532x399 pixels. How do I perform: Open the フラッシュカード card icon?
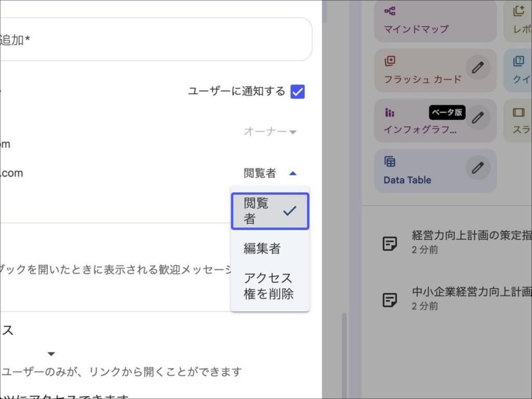(x=390, y=61)
